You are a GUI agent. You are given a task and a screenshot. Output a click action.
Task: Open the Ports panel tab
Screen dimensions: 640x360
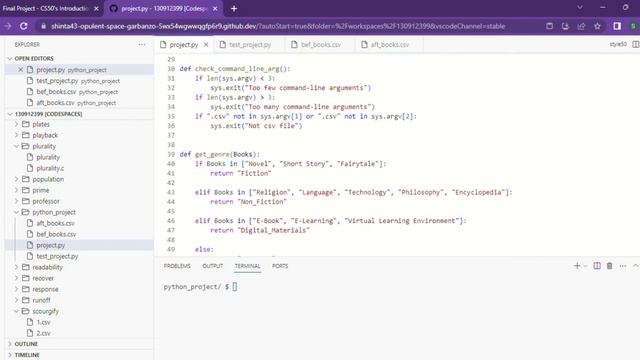[280, 266]
